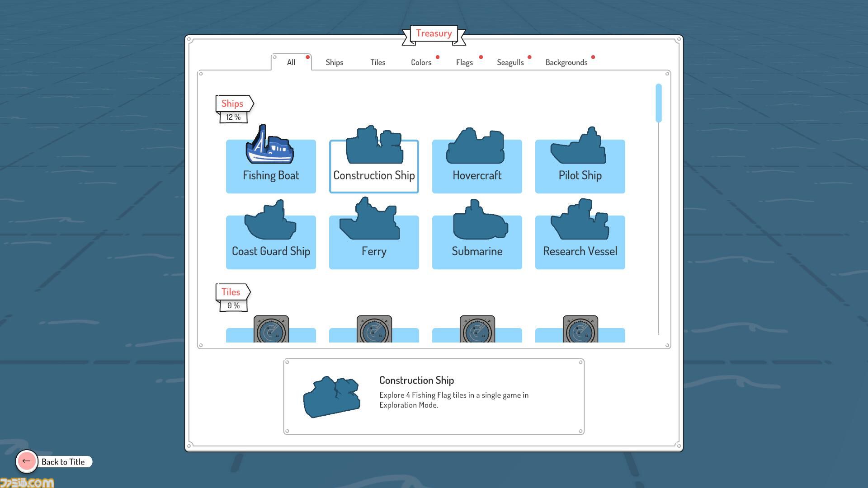Click the Construction Ship heading in details panel
The width and height of the screenshot is (868, 488).
(417, 380)
